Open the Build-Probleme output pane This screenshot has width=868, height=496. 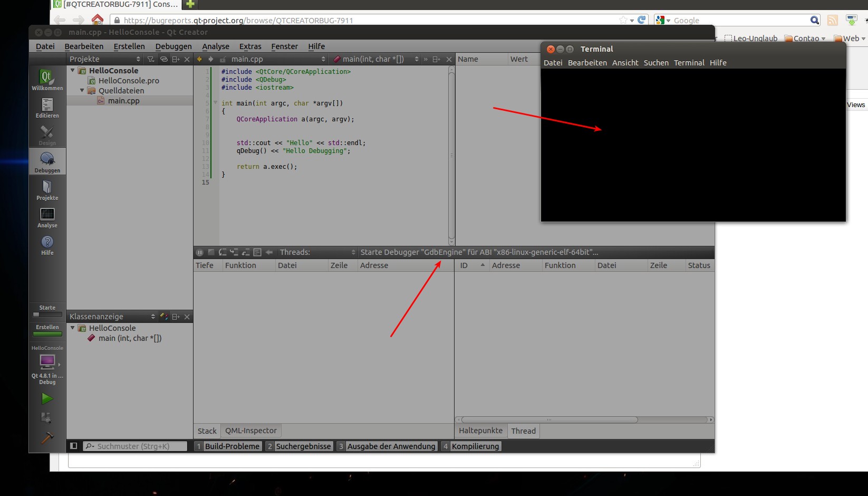[232, 446]
